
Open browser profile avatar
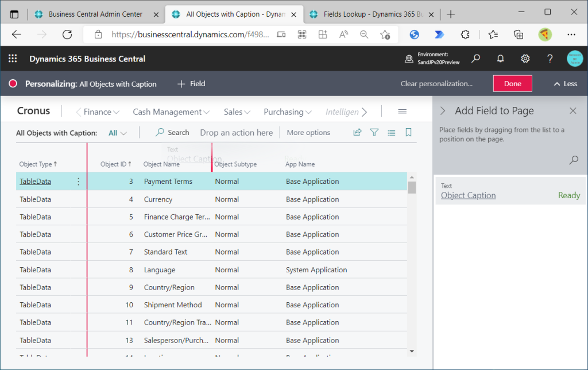[545, 34]
